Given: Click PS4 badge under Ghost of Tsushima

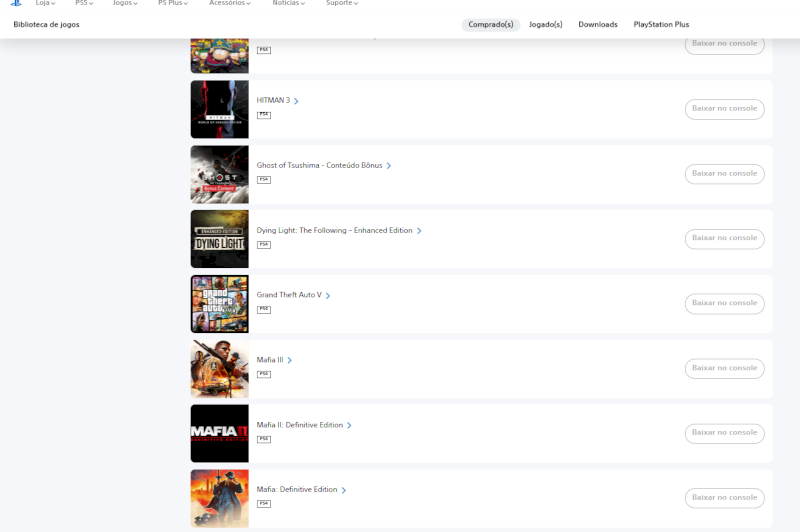Looking at the screenshot, I should coord(264,180).
